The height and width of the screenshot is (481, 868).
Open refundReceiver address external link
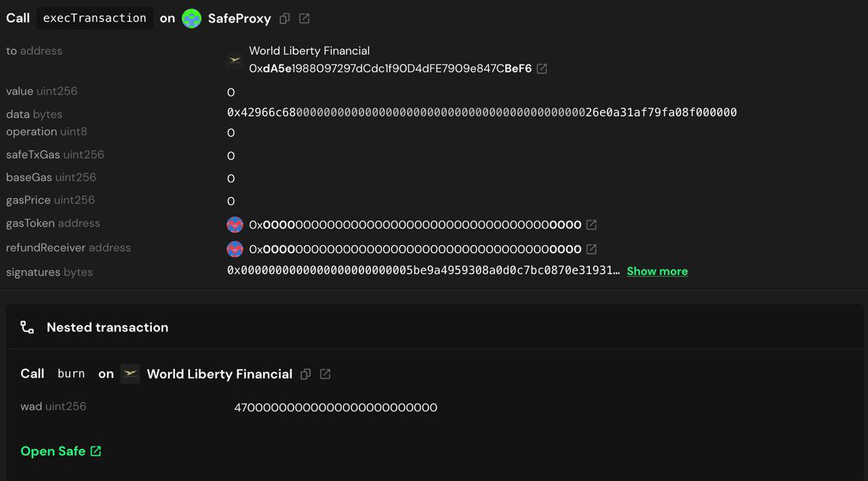(591, 249)
